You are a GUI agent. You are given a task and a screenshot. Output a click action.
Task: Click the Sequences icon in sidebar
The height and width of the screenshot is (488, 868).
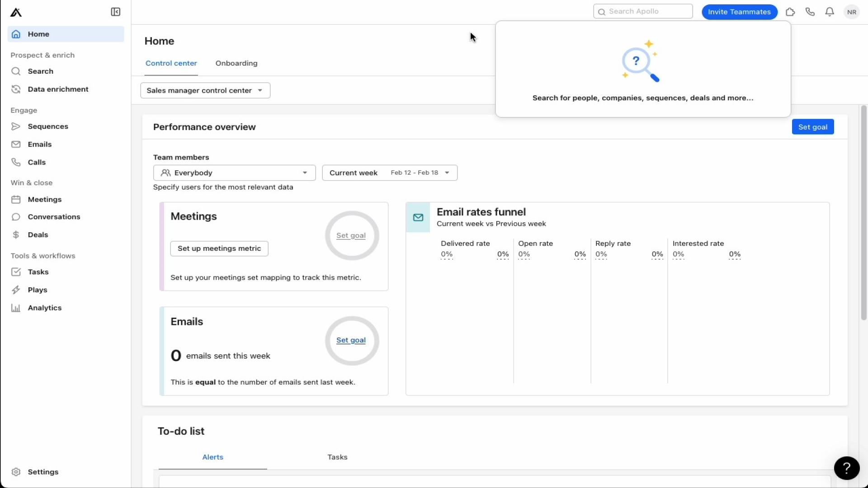click(16, 127)
